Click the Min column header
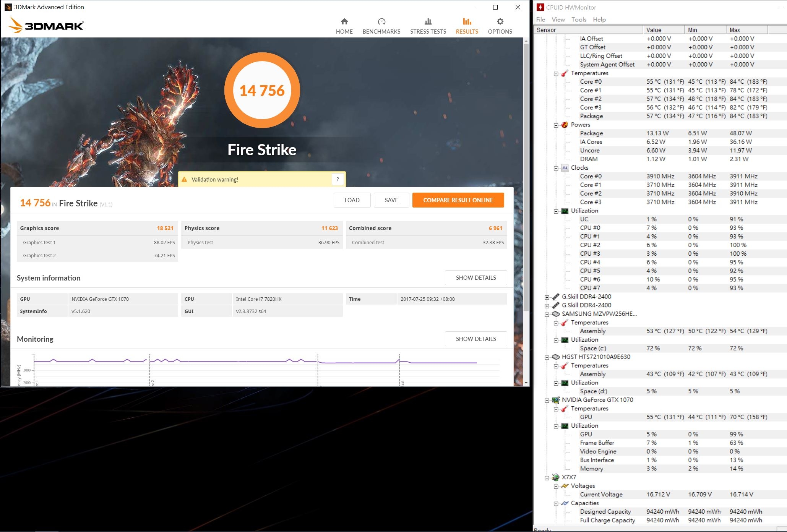 [705, 30]
